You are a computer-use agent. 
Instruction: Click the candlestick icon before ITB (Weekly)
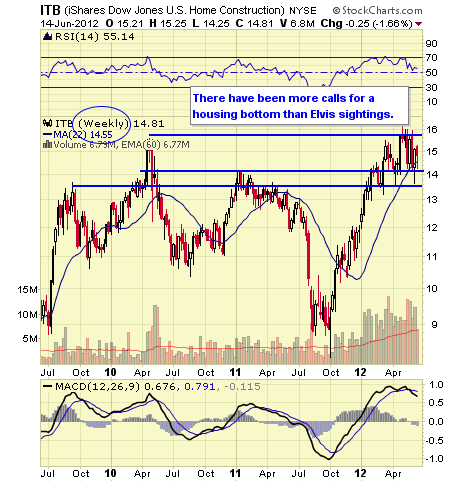(48, 124)
